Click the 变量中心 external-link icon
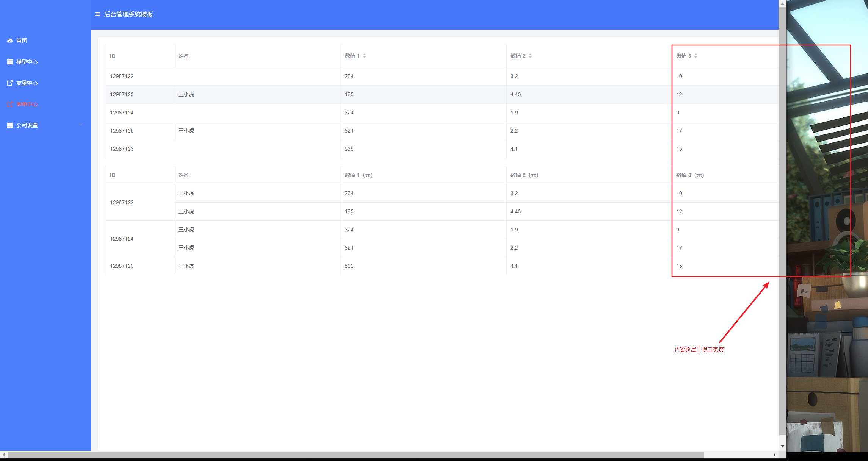This screenshot has height=461, width=868. (x=10, y=83)
